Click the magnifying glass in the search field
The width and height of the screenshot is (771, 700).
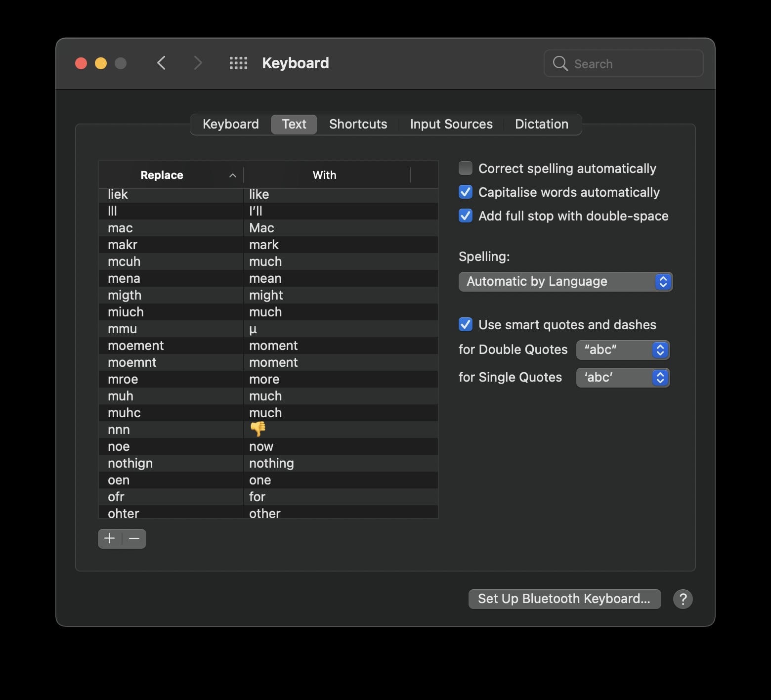tap(559, 63)
